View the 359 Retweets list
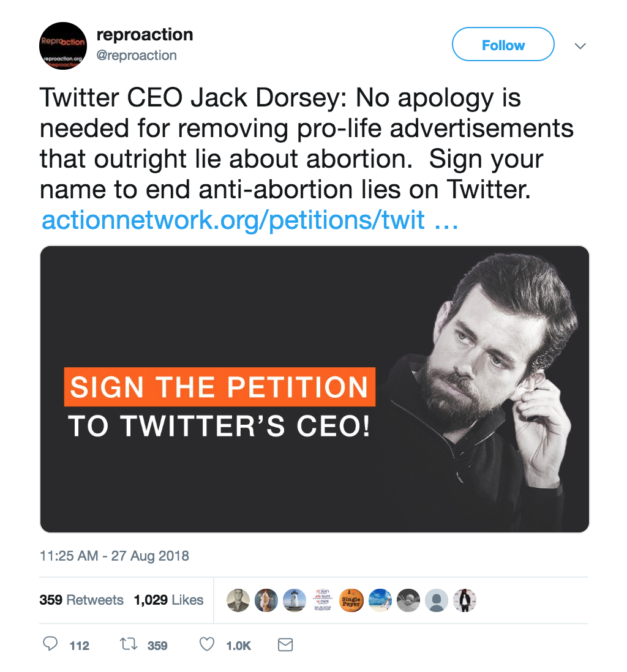 pos(81,600)
